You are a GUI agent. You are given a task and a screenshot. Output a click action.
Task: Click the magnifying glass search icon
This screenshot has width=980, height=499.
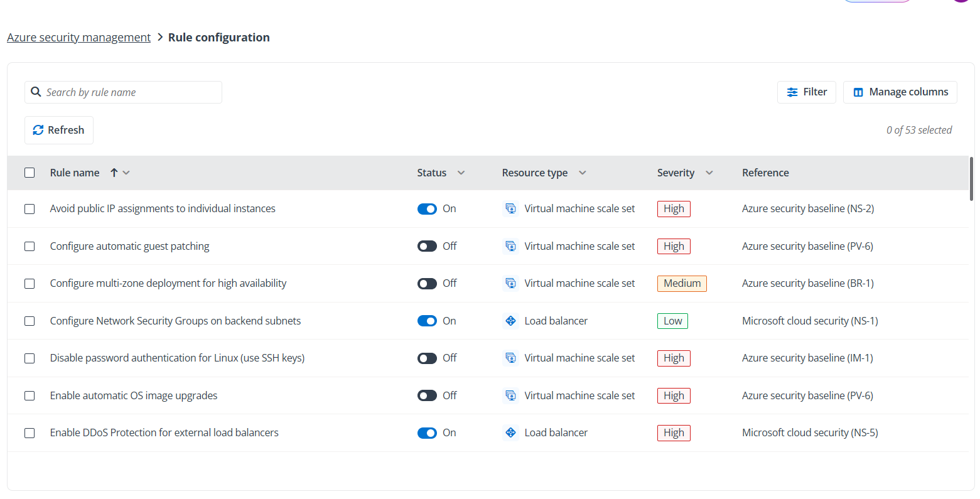(x=36, y=92)
